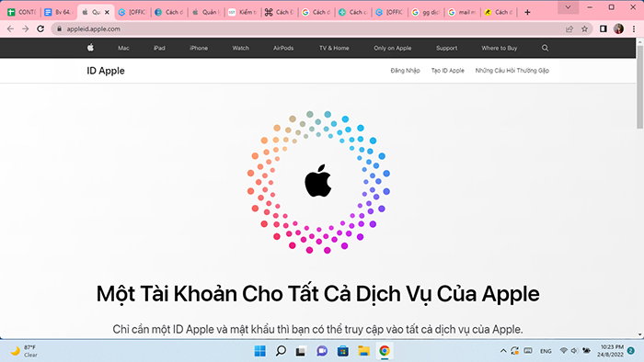Expand the hidden tray icons chevron
This screenshot has width=644, height=362.
(x=503, y=351)
